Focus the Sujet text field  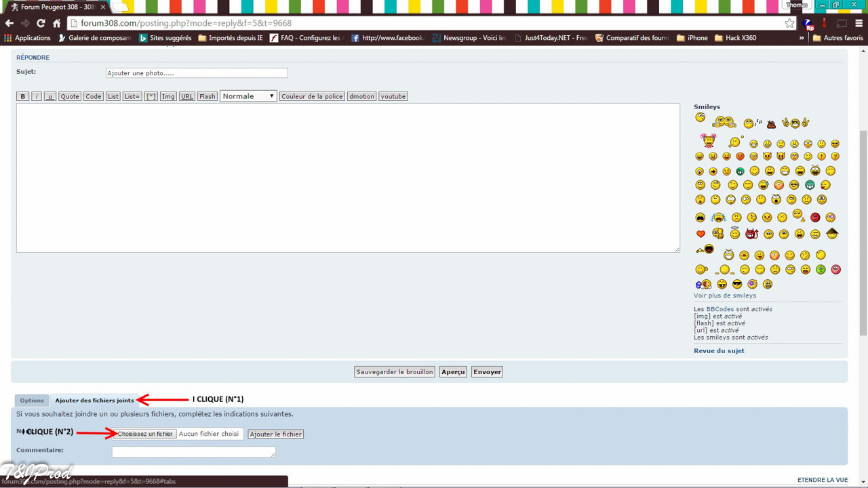[197, 73]
